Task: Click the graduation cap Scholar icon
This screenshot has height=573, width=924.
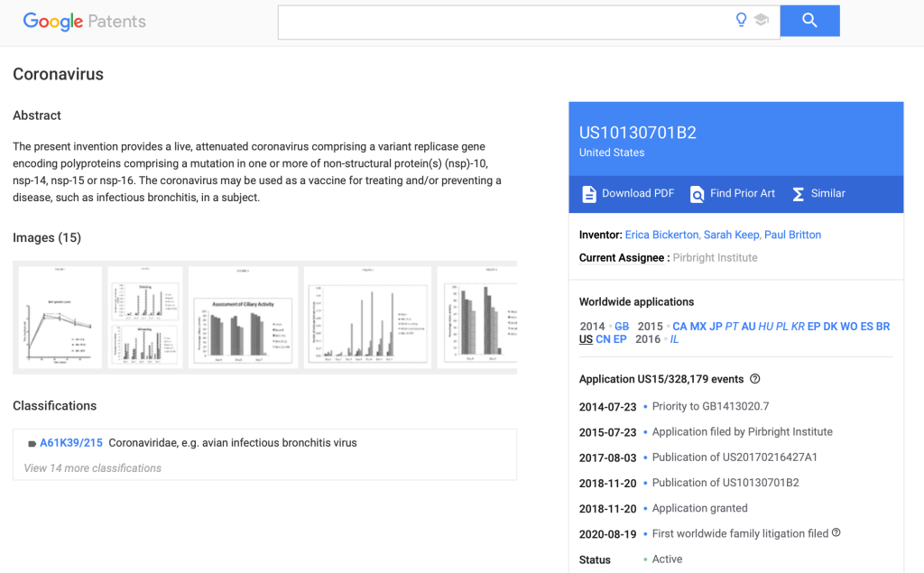Action: 762,20
